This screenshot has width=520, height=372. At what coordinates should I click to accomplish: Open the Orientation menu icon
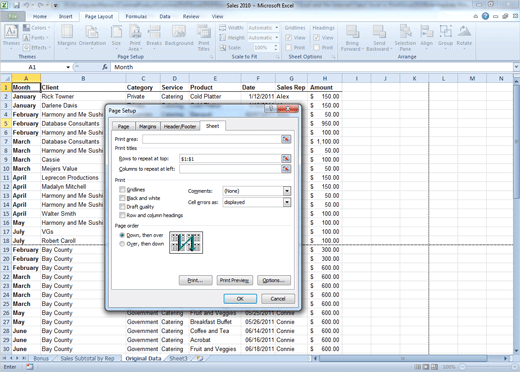[x=92, y=36]
